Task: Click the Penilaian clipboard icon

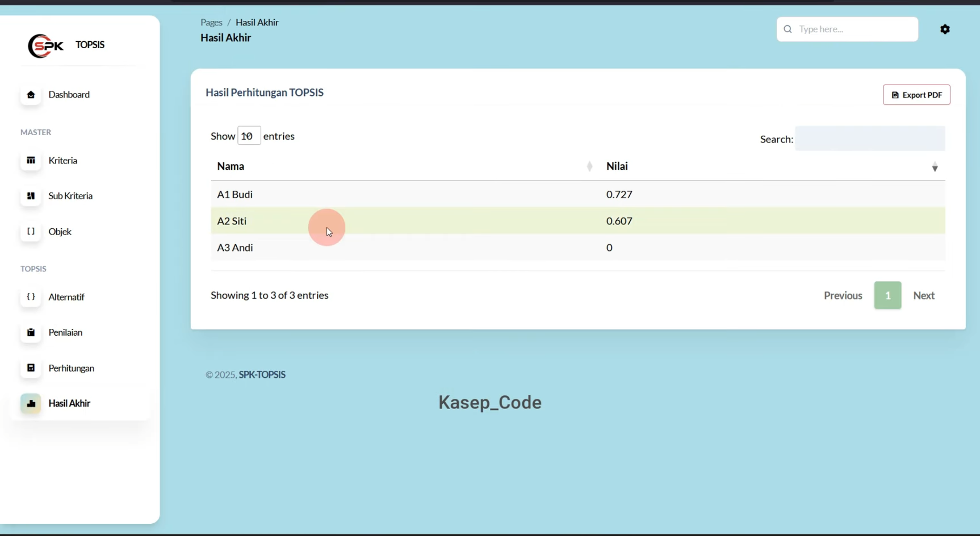Action: pyautogui.click(x=31, y=332)
